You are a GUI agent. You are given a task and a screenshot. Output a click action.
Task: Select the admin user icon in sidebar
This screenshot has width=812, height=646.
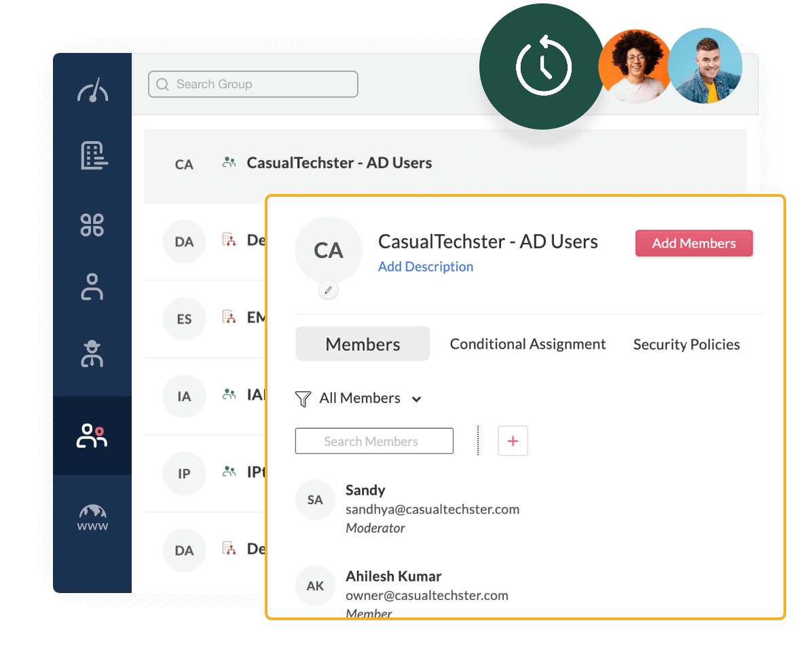point(92,354)
